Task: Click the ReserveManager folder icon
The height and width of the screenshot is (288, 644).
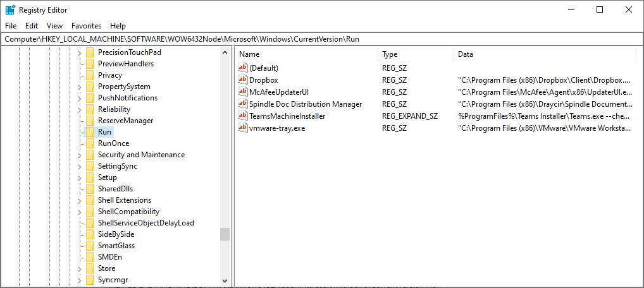Action: click(90, 121)
